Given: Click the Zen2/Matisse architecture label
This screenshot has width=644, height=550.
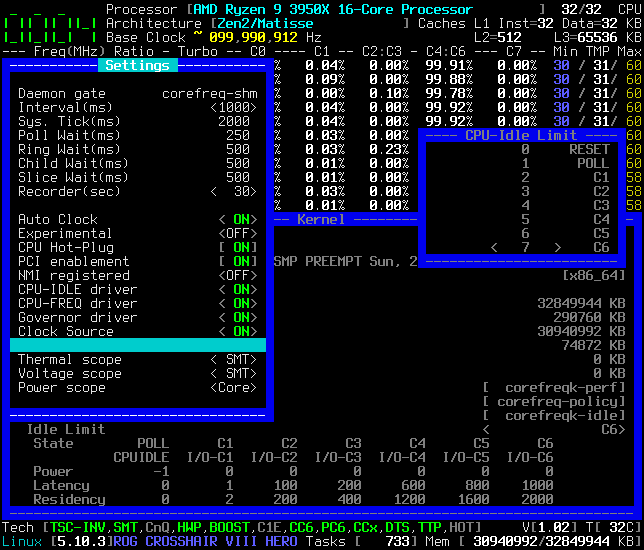Looking at the screenshot, I should 265,23.
